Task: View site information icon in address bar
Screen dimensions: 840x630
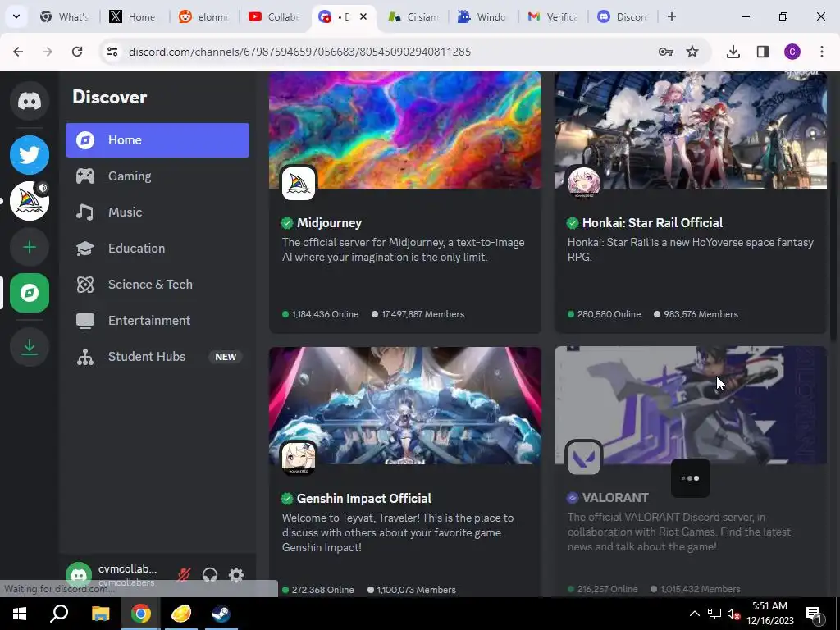Action: [112, 52]
